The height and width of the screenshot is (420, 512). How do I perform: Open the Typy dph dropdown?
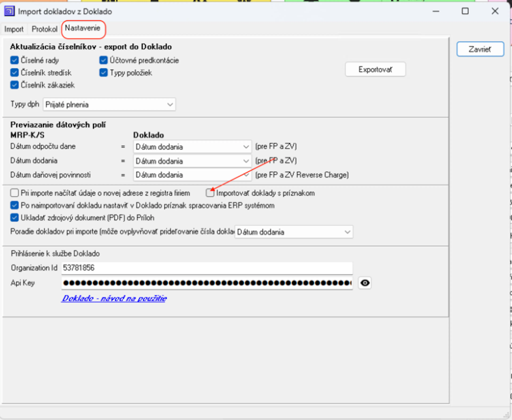109,105
